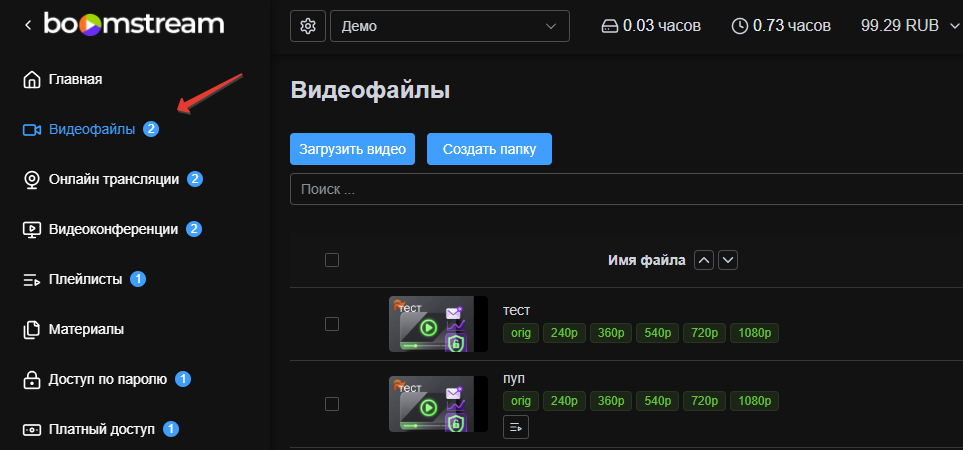Open settings gear button

coord(308,26)
